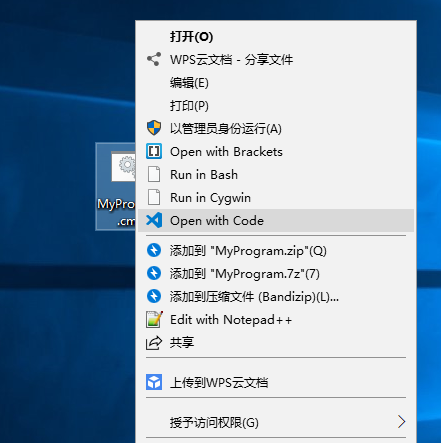Select Run in Cygwin entry
The image size is (441, 443).
point(276,197)
